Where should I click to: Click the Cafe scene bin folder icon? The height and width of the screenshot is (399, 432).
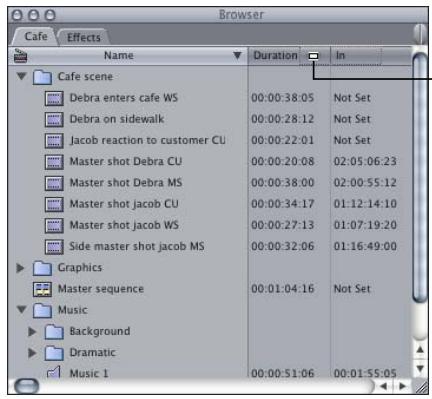[x=42, y=77]
